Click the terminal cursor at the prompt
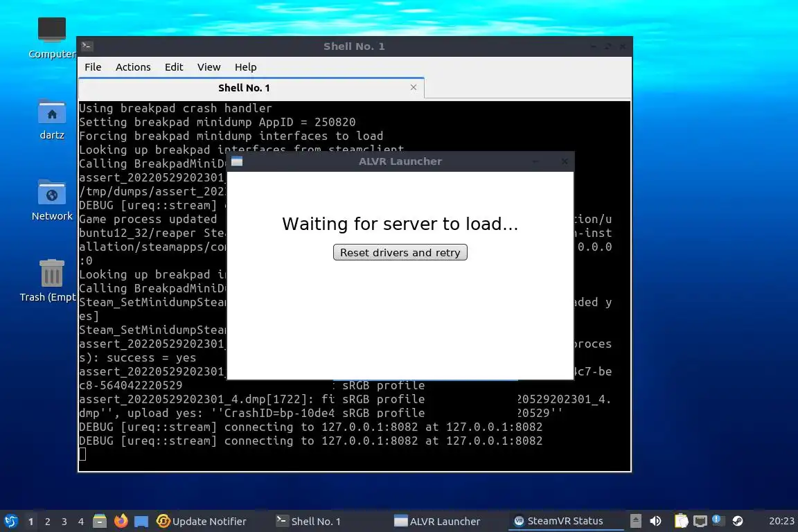Image resolution: width=798 pixels, height=532 pixels. (x=82, y=454)
